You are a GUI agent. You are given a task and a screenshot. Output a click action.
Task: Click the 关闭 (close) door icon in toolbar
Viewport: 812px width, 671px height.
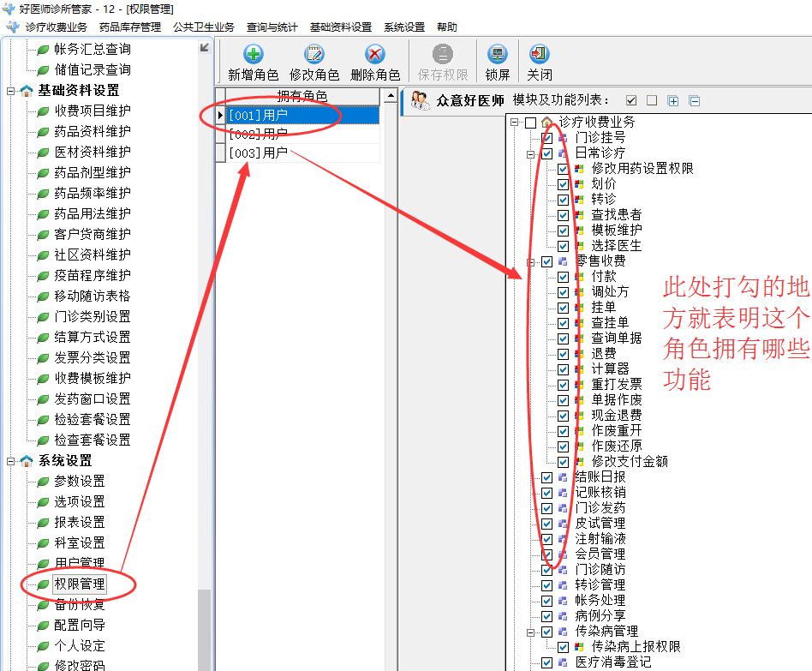539,56
